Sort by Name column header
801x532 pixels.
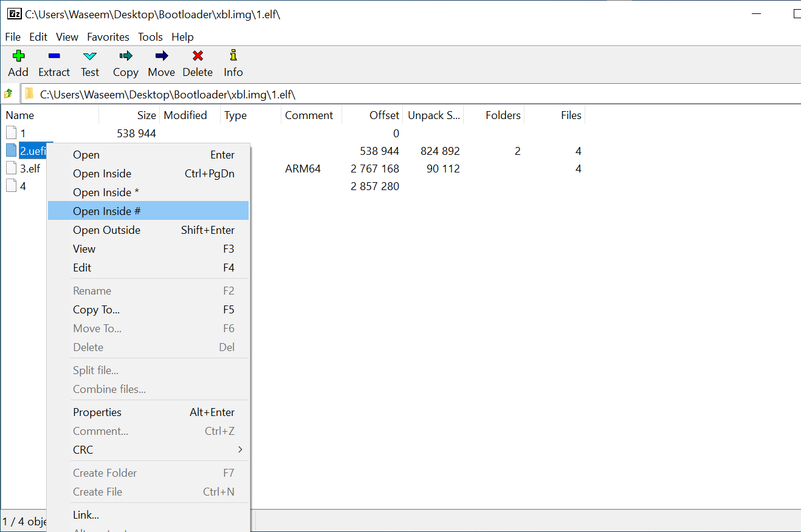(50, 115)
